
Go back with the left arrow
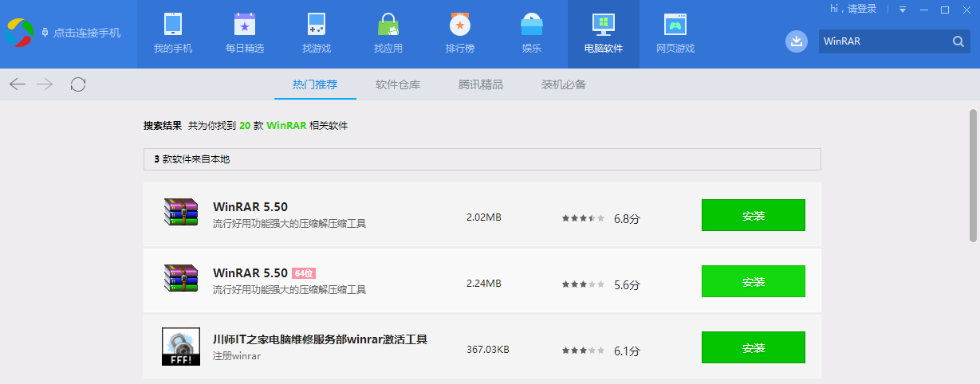[18, 84]
